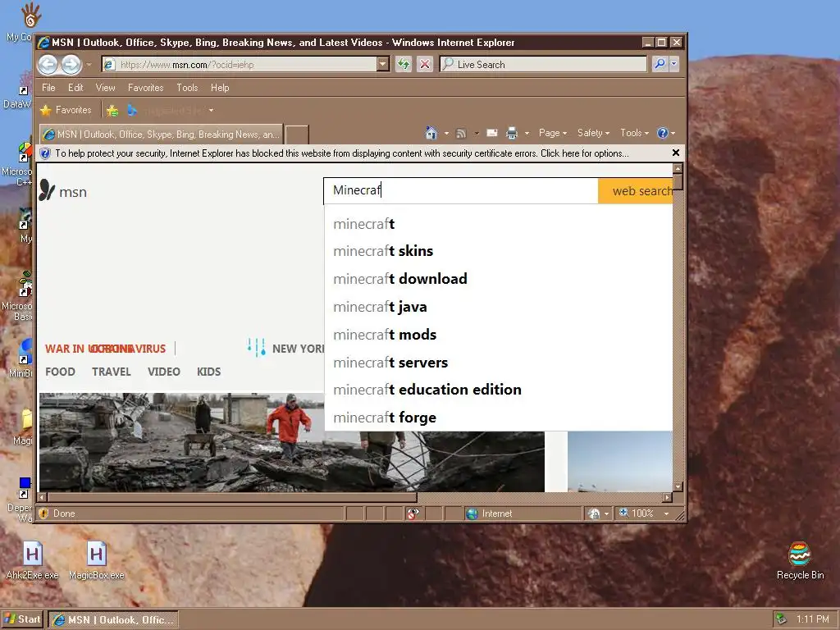Open the zoom level 100% dropdown
This screenshot has height=630, width=840.
pyautogui.click(x=666, y=514)
